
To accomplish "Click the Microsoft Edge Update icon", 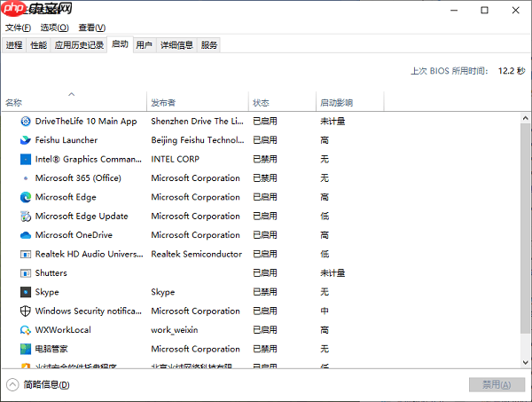I will tap(26, 217).
